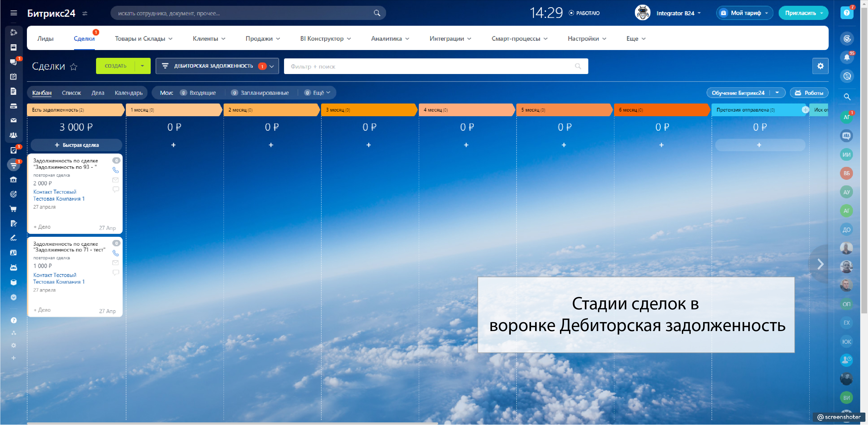
Task: Switch to the Список view tab
Action: click(x=71, y=93)
